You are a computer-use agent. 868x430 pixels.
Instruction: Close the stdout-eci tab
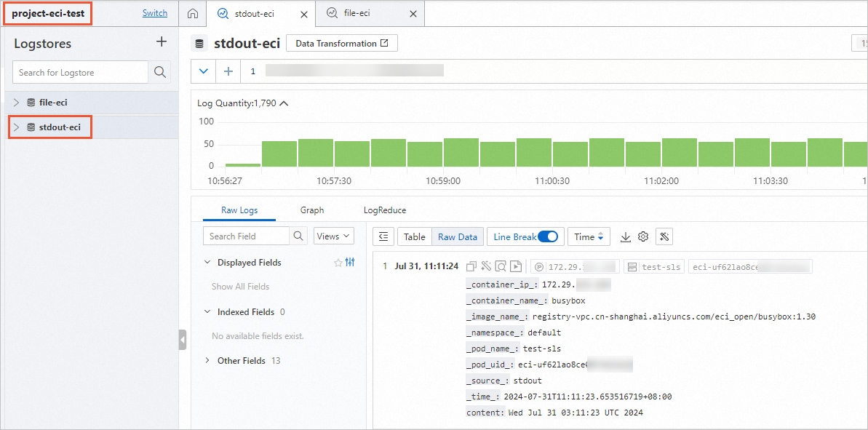304,14
